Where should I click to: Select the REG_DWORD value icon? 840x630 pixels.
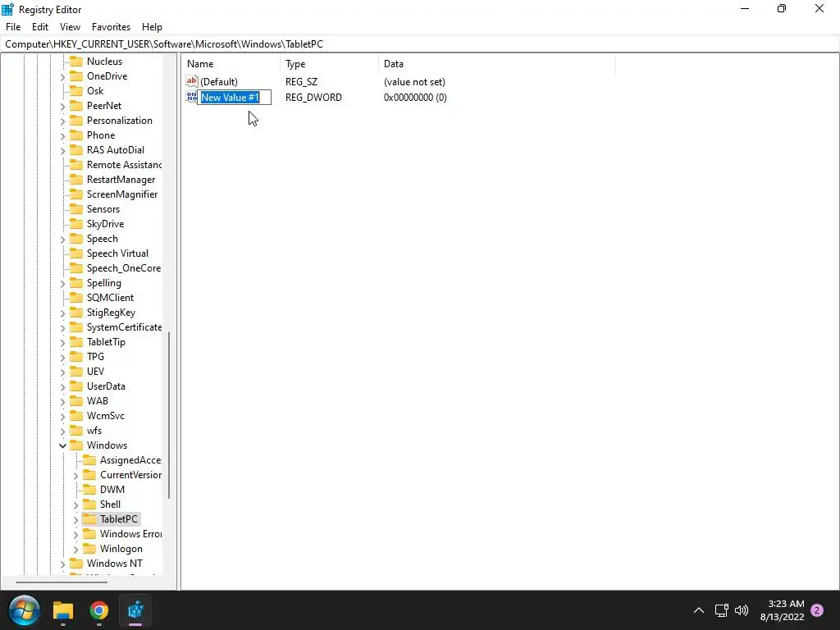pos(191,97)
